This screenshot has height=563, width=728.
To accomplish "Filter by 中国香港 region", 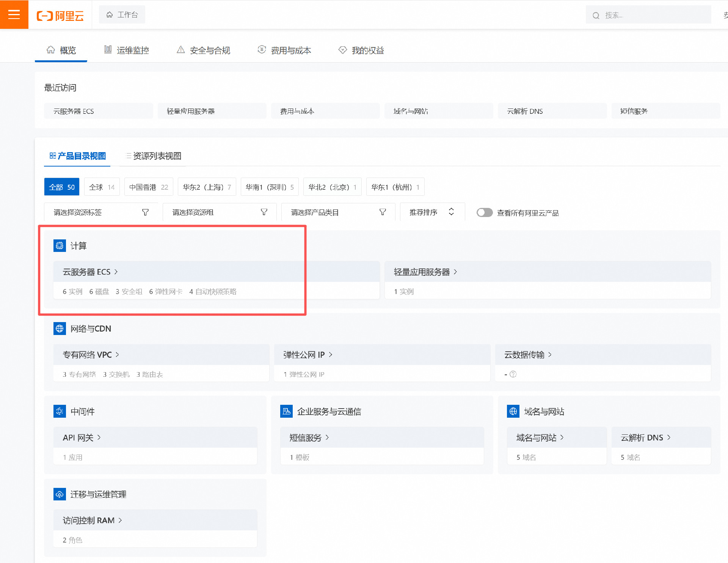I will (148, 187).
